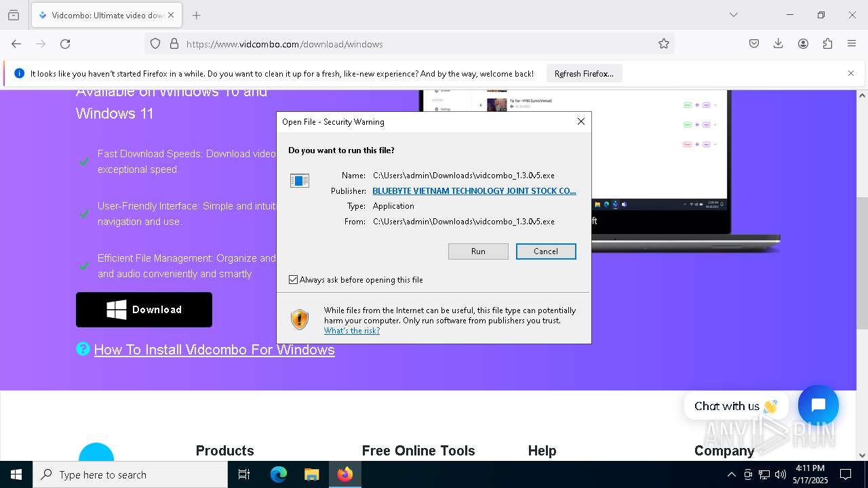This screenshot has height=488, width=868.
Task: Launch Microsoft Edge from taskbar
Action: coord(279,474)
